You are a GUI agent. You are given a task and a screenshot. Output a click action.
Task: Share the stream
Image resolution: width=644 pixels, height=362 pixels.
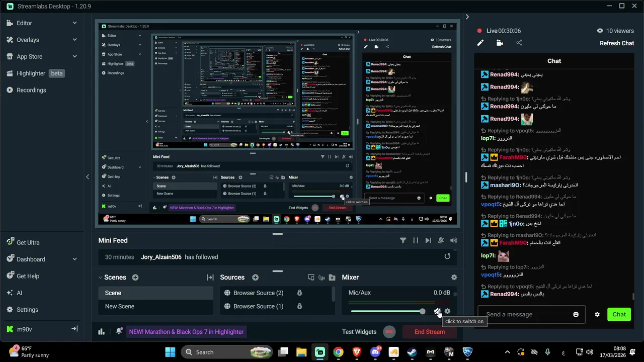tap(519, 43)
